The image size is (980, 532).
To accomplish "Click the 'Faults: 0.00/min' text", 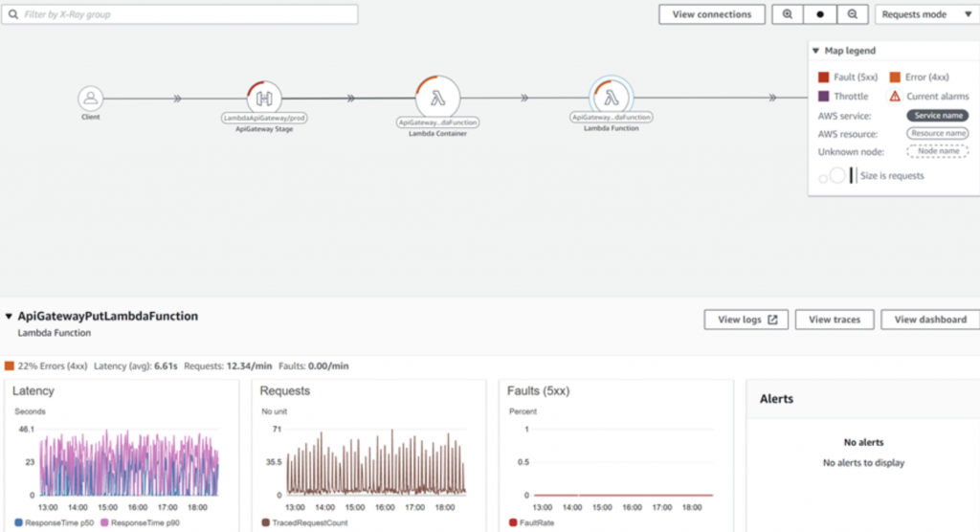I will click(x=314, y=366).
